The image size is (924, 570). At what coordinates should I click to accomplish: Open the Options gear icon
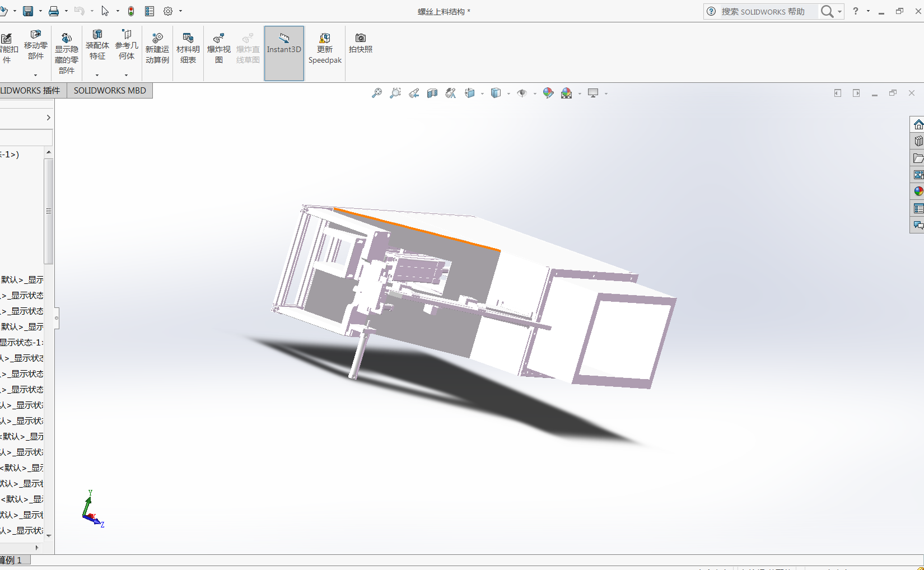pos(168,11)
